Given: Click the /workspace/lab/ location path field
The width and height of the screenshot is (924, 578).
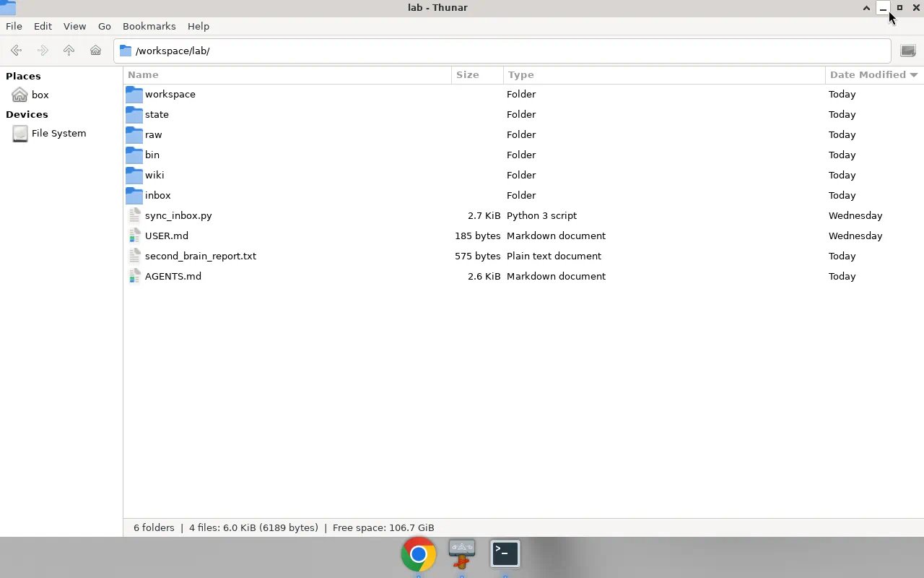Looking at the screenshot, I should click(x=502, y=51).
